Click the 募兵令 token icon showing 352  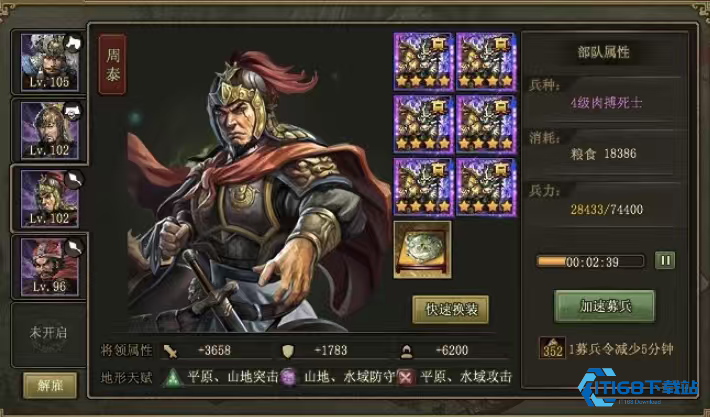coord(552,348)
